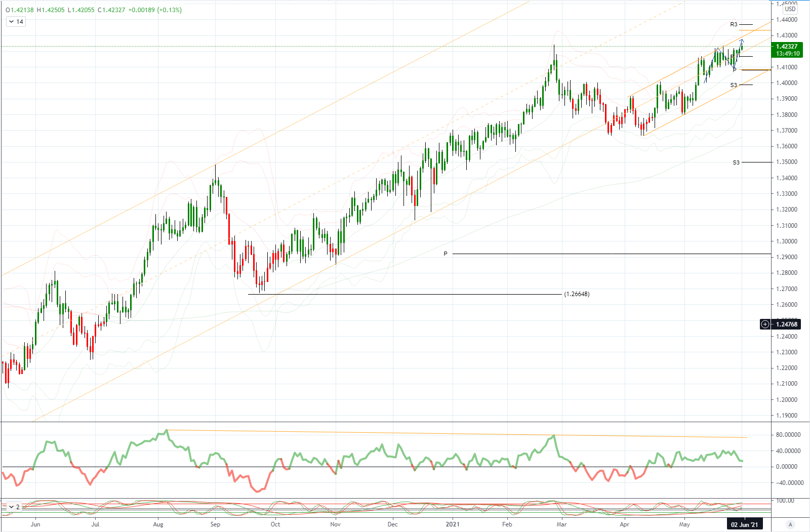Collapse the legend showing 14 indicators
Viewport: 810px width, 532px height.
coord(16,22)
